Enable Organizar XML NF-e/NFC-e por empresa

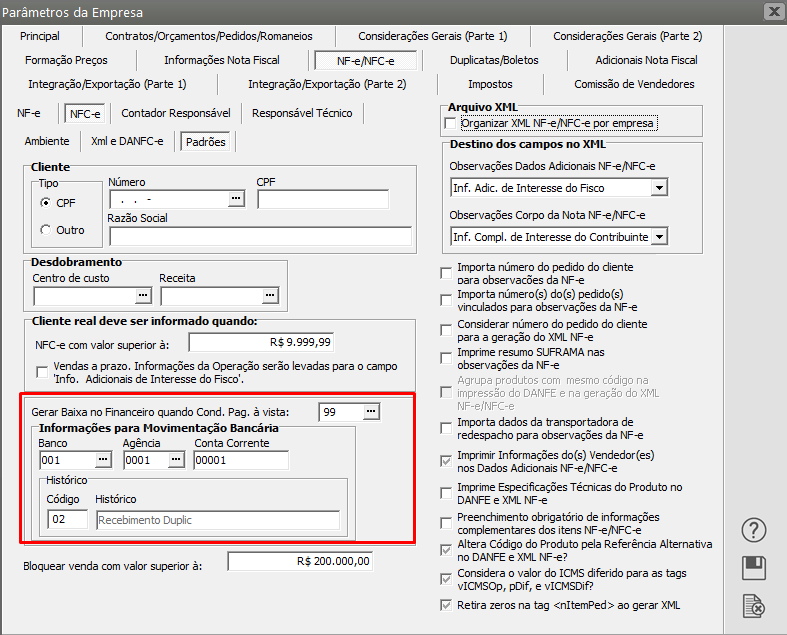[x=449, y=124]
